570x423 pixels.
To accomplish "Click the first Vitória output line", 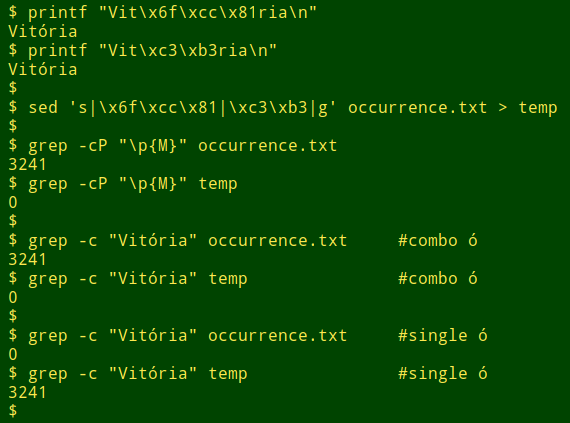I will coord(43,31).
